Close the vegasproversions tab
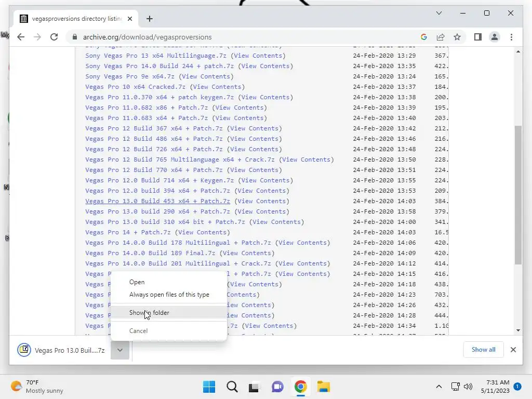The image size is (532, 399). point(129,19)
